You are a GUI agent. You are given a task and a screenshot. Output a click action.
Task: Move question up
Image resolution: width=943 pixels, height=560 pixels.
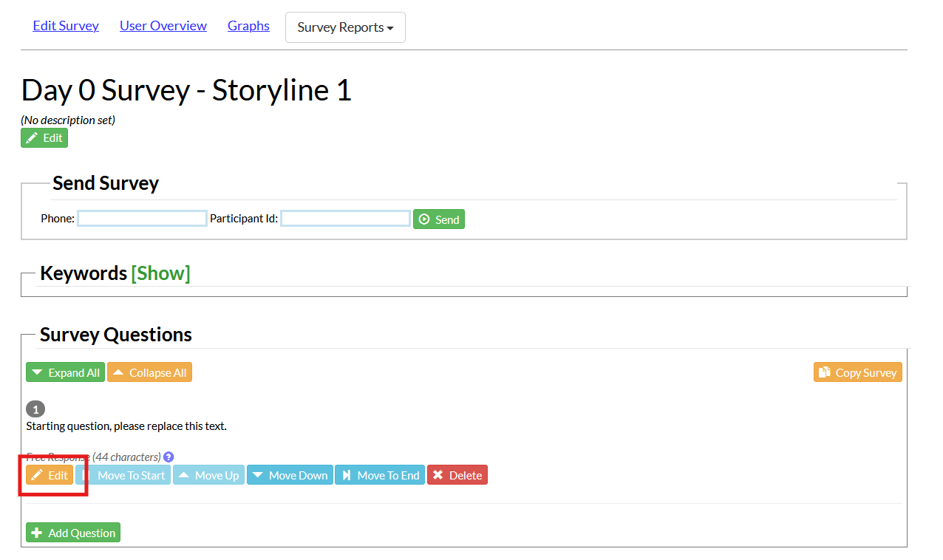coord(208,475)
